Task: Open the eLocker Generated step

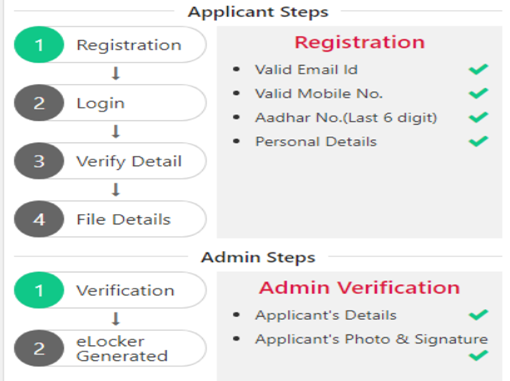Action: (122, 349)
